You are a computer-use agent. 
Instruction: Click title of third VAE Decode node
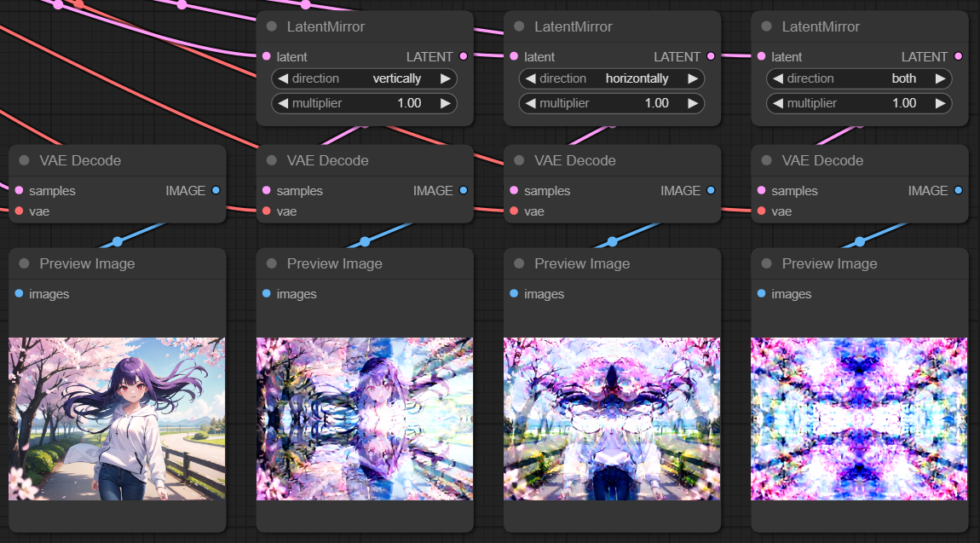[x=575, y=160]
